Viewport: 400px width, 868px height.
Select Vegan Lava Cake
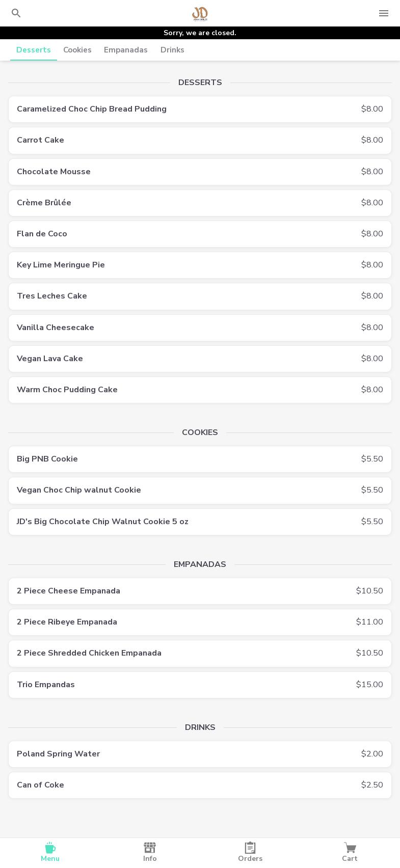pos(200,359)
